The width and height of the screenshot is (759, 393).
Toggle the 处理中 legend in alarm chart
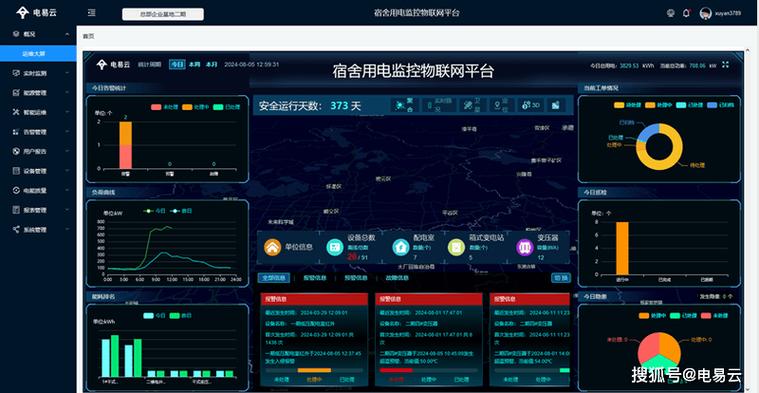click(x=196, y=107)
